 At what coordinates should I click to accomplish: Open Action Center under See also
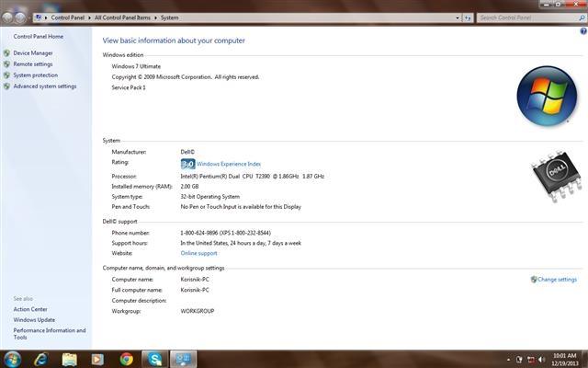tap(30, 309)
